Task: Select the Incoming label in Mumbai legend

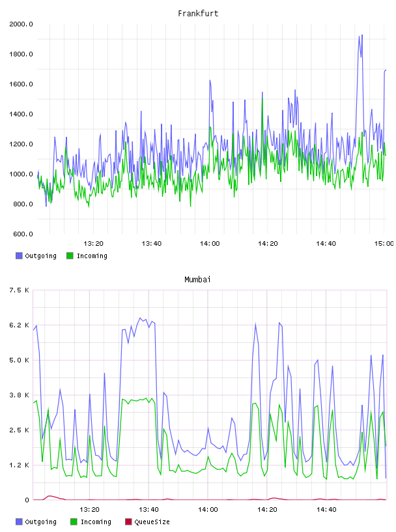Action: (x=96, y=522)
